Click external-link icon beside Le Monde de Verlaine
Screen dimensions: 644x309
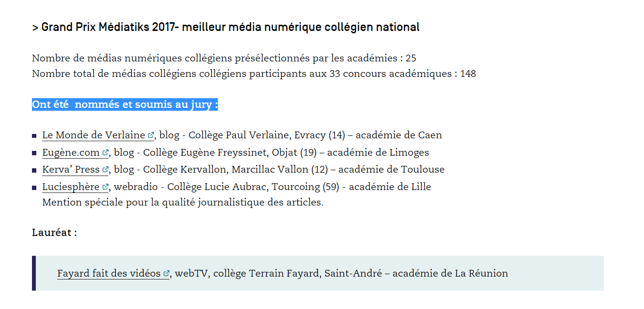(x=151, y=136)
